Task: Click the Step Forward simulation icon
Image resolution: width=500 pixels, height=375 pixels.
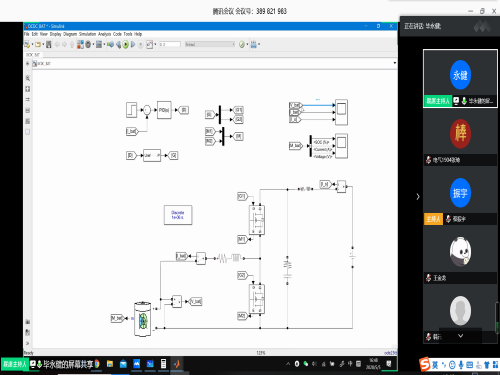Action: point(133,44)
